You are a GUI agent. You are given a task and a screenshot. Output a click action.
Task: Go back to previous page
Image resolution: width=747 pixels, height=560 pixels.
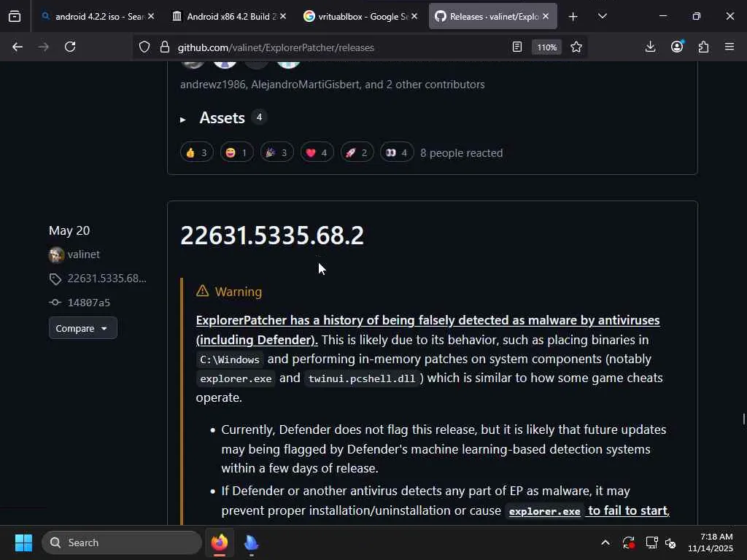point(18,47)
